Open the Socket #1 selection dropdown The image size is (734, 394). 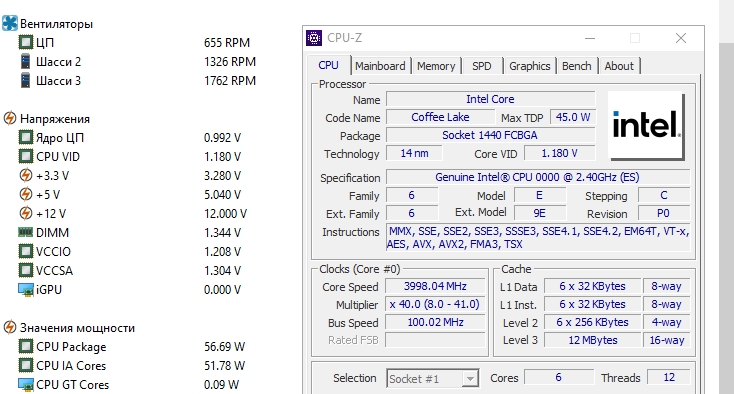point(433,378)
